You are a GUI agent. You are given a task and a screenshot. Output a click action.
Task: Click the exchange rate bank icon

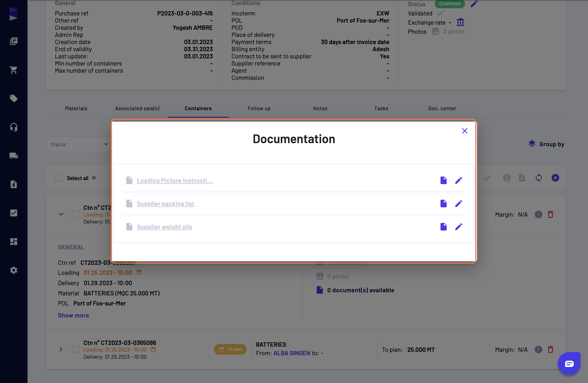(460, 22)
